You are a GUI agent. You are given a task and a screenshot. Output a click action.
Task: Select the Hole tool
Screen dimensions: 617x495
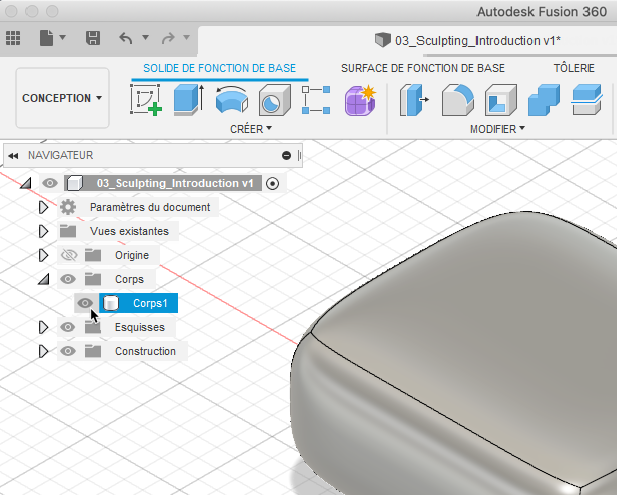275,100
